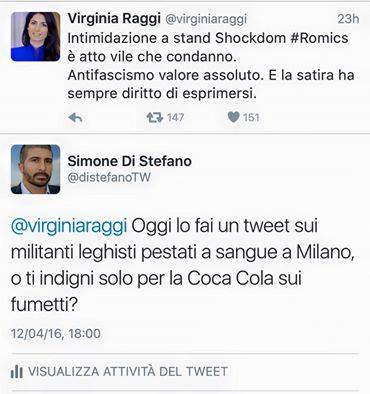Open Virginia Raggi display name
The image size is (370, 394).
pyautogui.click(x=114, y=19)
